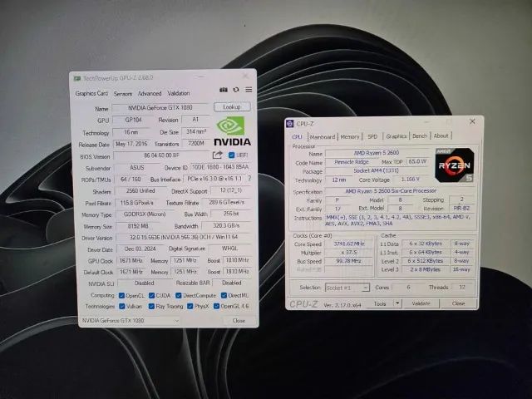Click the Texture Fillrate 289.6 GTexel/s value
The image size is (532, 399).
pos(227,202)
